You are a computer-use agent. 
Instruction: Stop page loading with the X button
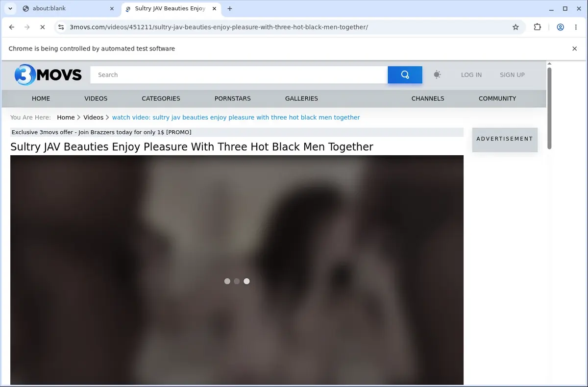(x=43, y=27)
